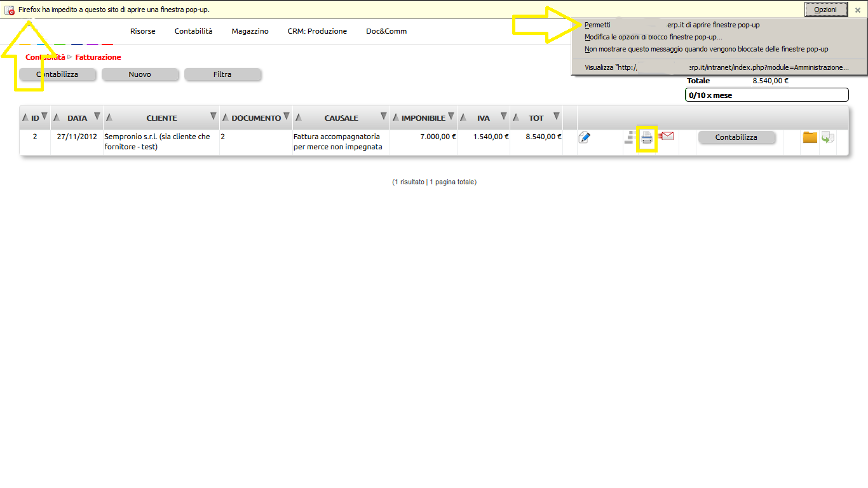
Task: Open the Magazzino menu
Action: [x=250, y=31]
